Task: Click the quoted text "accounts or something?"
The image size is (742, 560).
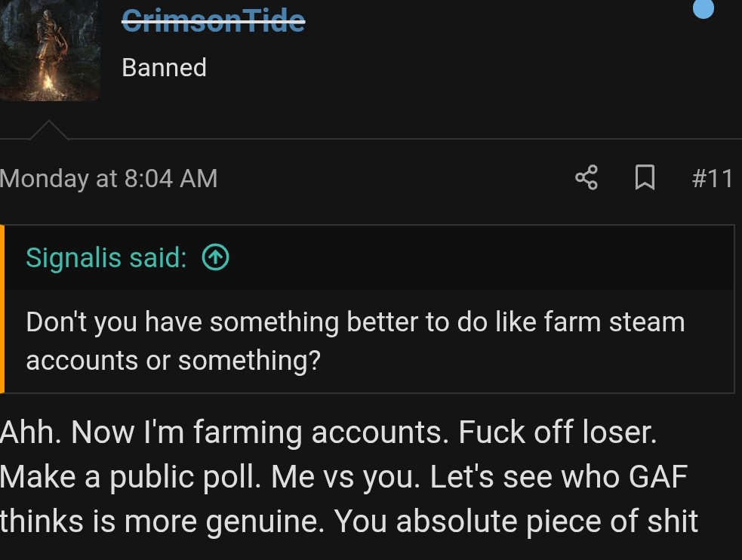Action: (x=173, y=360)
